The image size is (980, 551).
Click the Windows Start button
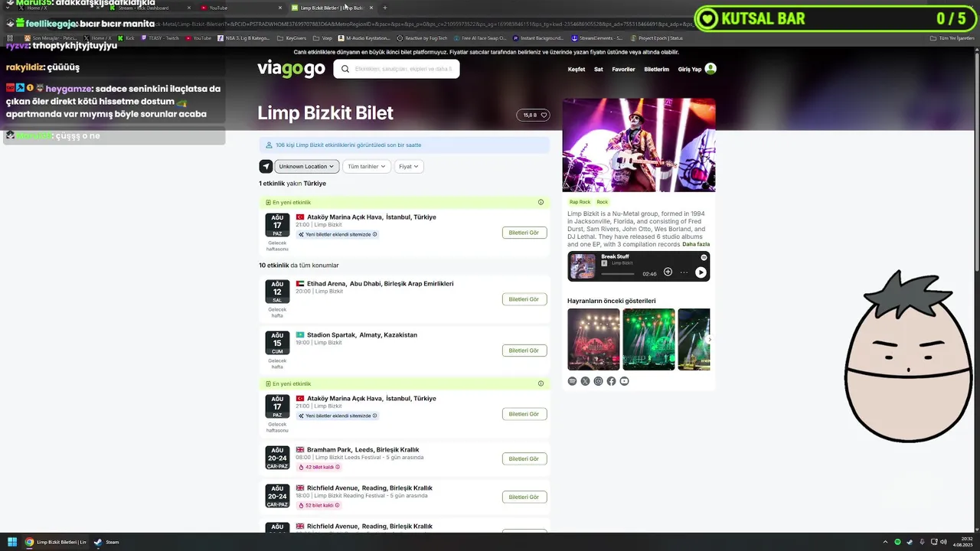(12, 542)
